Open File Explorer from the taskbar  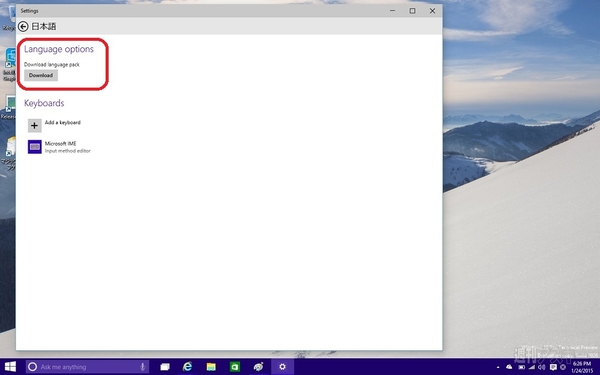(x=211, y=367)
